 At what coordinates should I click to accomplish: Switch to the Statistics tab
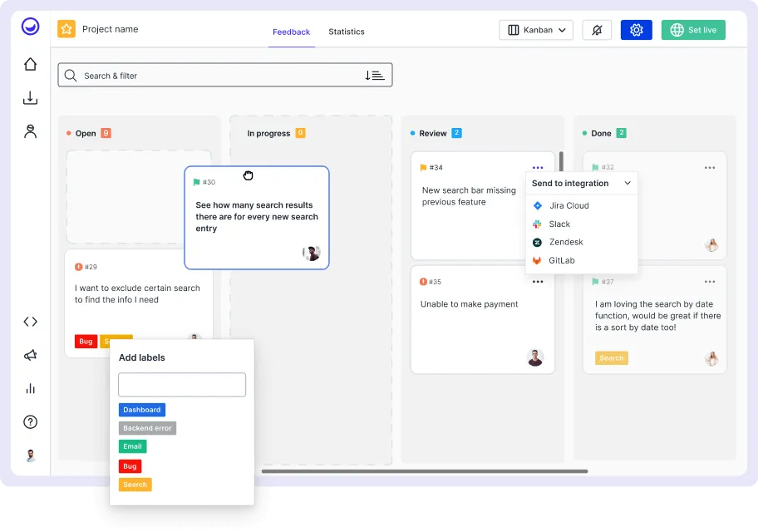(347, 32)
